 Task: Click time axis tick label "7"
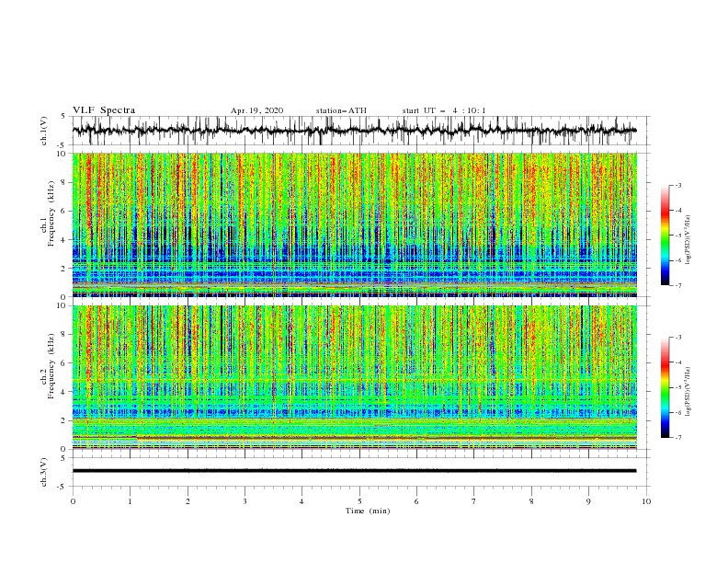pyautogui.click(x=474, y=501)
